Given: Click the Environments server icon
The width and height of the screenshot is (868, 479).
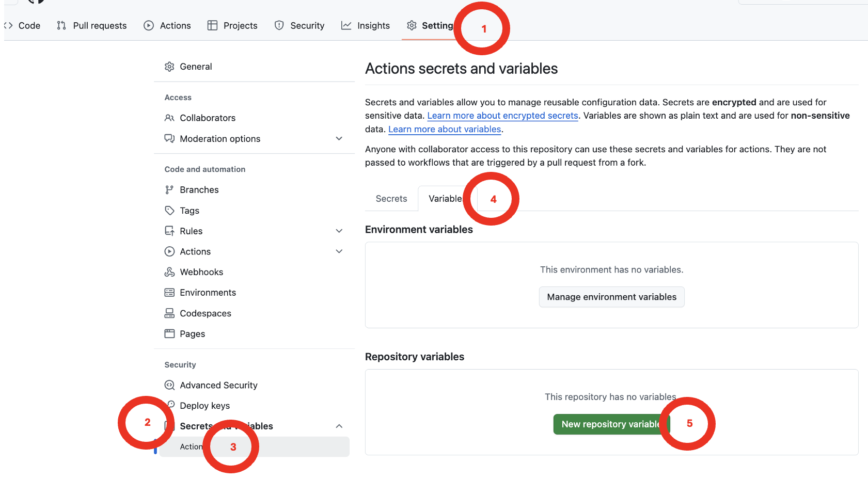Looking at the screenshot, I should coord(169,293).
